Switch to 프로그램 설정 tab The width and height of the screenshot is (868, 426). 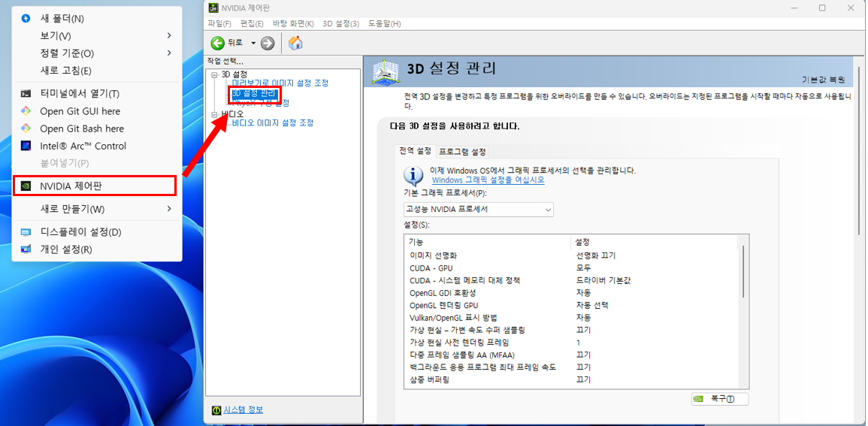[x=463, y=152]
